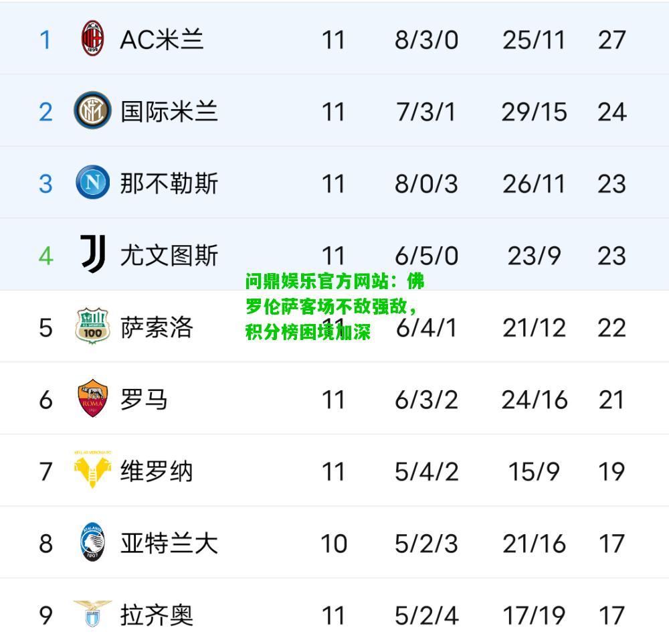Click the AC Milan club crest

click(92, 38)
